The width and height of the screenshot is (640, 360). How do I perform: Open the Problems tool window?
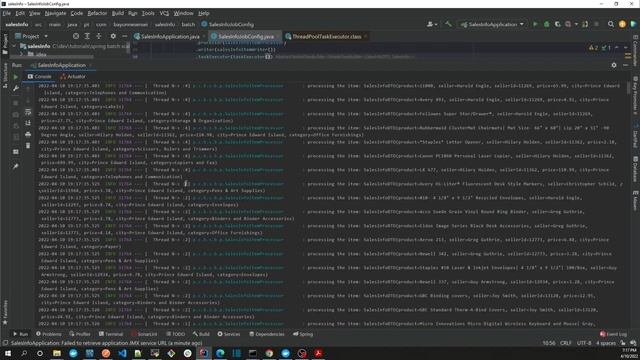coord(49,334)
